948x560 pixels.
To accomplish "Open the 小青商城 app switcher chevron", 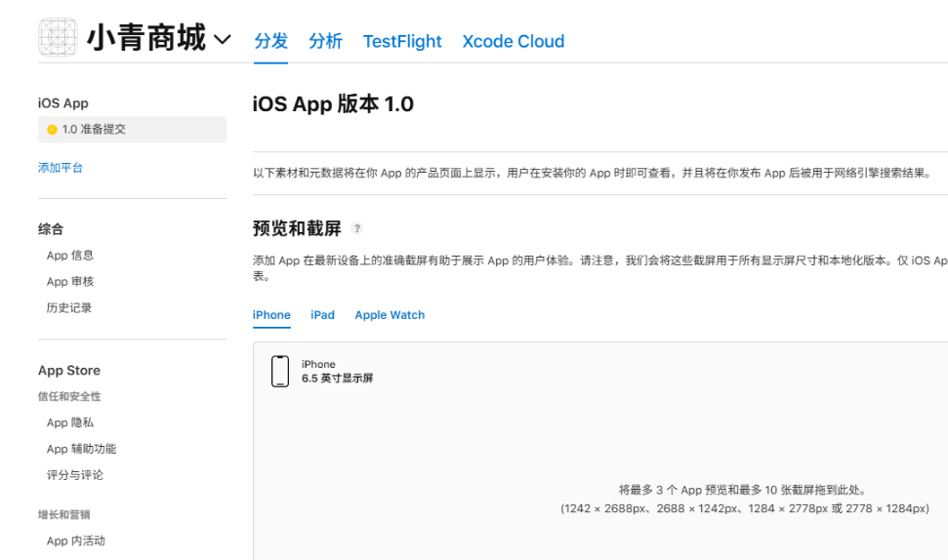I will pyautogui.click(x=223, y=40).
